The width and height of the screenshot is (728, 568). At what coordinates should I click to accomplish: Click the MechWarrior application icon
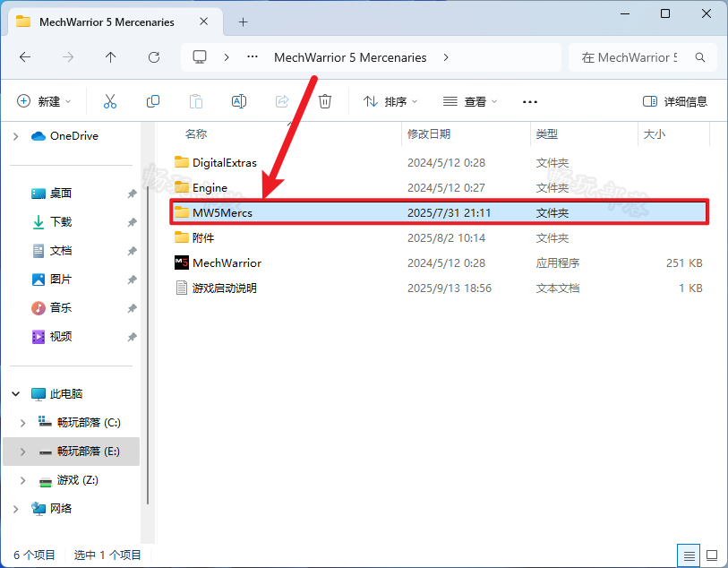pos(182,262)
